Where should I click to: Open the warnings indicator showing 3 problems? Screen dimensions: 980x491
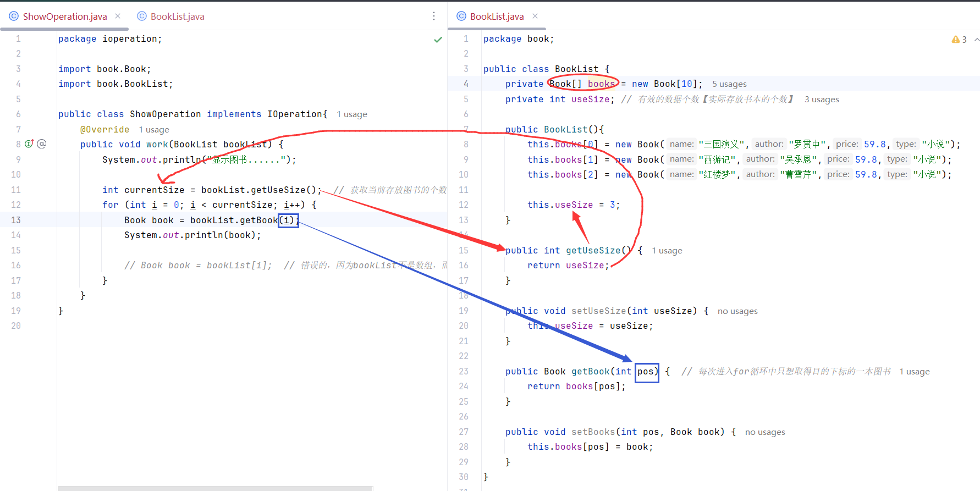959,40
